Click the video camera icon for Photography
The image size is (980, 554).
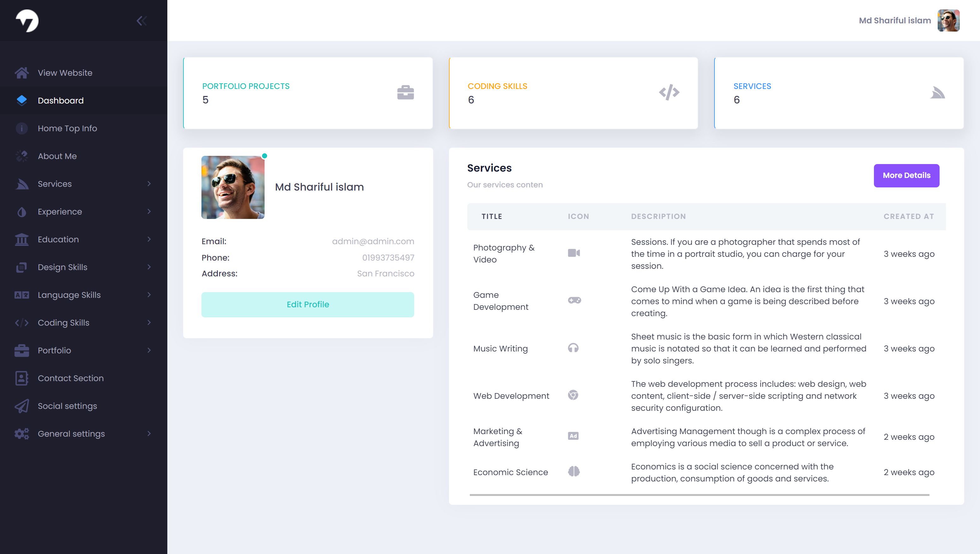tap(574, 253)
